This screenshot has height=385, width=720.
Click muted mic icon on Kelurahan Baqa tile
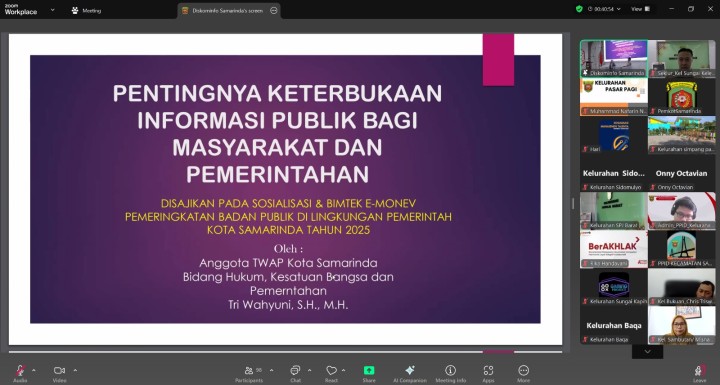tap(585, 340)
